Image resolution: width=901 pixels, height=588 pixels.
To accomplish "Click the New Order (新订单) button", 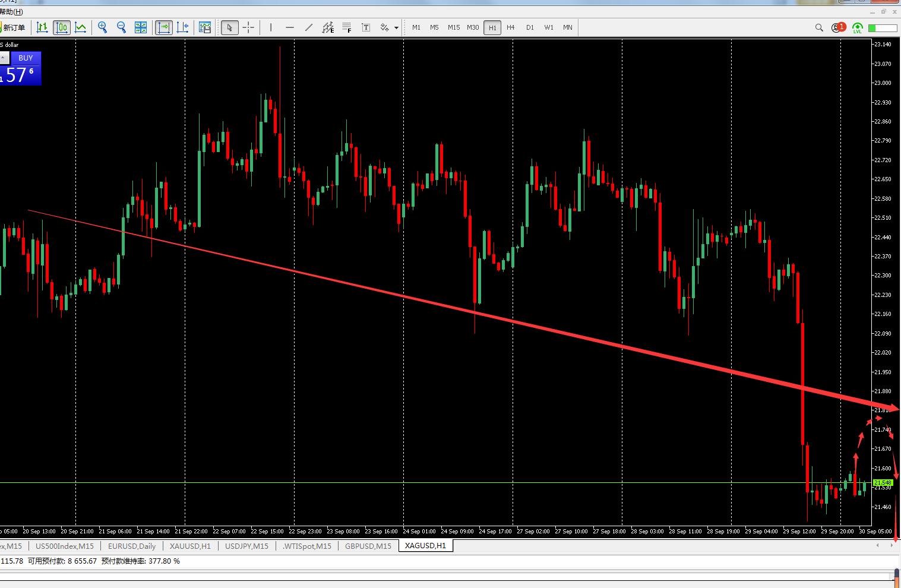I will point(13,27).
